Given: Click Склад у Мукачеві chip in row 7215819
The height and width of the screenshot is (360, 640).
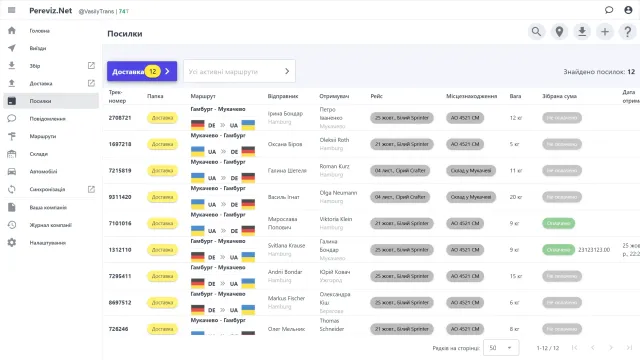Looking at the screenshot, I should pyautogui.click(x=471, y=171).
